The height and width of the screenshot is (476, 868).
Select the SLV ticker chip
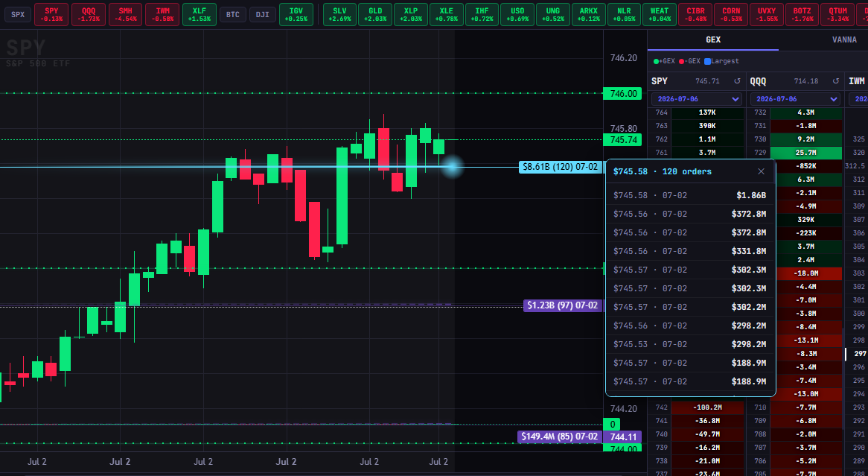(x=339, y=14)
